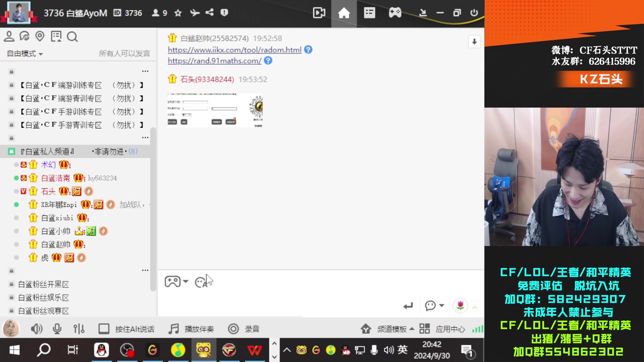
Task: Click the grid/layout view icon
Action: [x=424, y=329]
